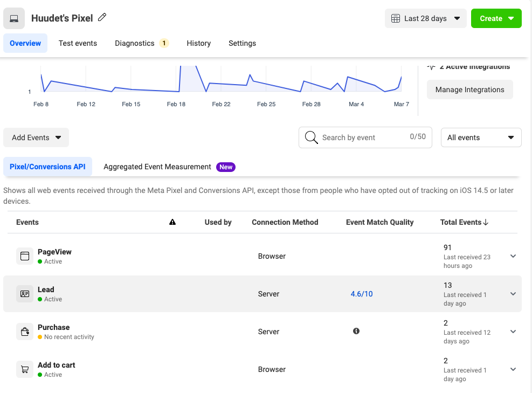532x393 pixels.
Task: Switch to the Diagnostics tab
Action: (135, 43)
